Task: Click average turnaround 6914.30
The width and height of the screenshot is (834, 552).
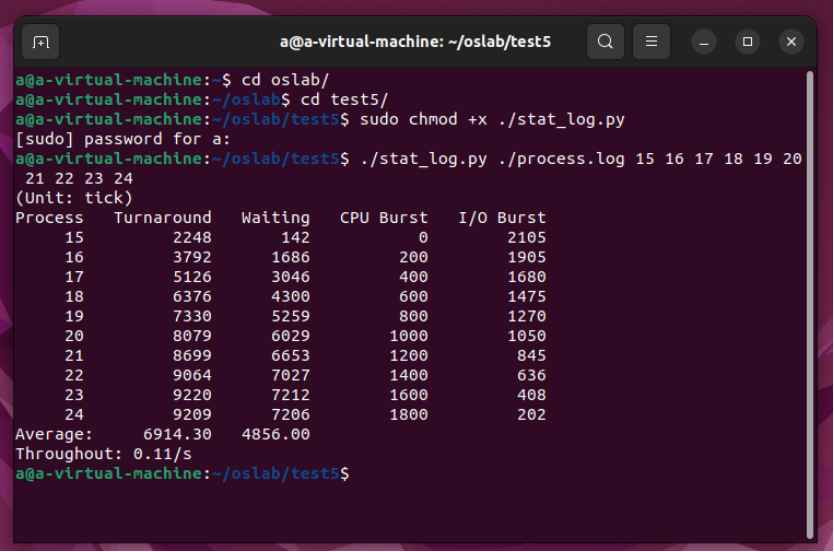Action: click(x=177, y=434)
